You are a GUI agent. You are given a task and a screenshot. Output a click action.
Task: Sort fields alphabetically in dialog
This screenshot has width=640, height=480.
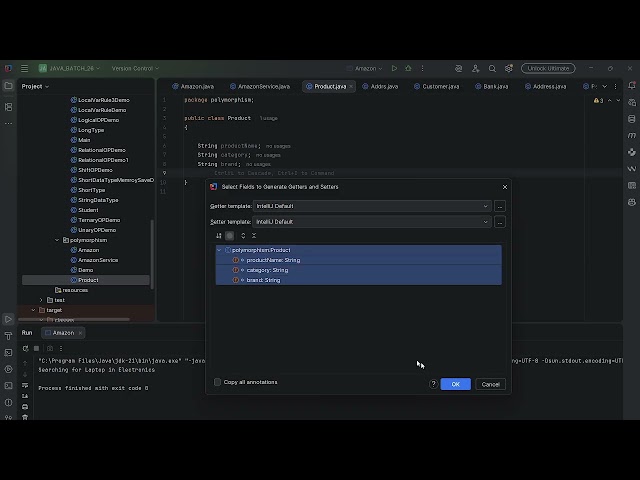tap(219, 236)
